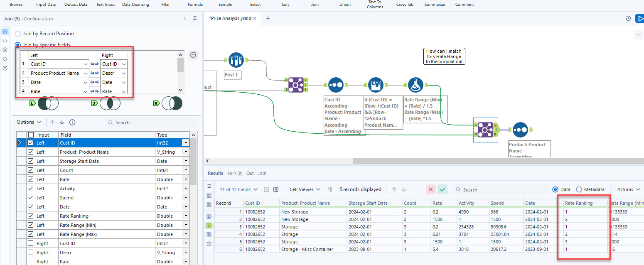Switch the results view to Metadata
The height and width of the screenshot is (265, 644).
tap(583, 189)
